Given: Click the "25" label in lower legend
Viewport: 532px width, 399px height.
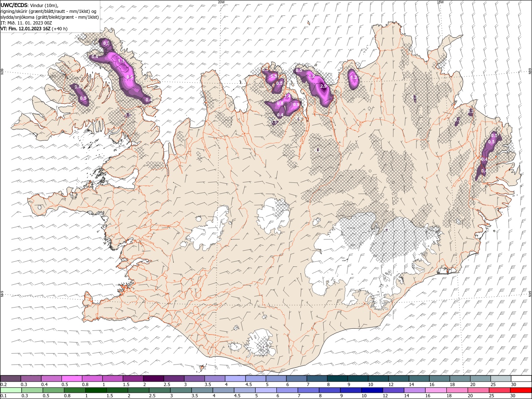Looking at the screenshot, I should [x=492, y=396].
